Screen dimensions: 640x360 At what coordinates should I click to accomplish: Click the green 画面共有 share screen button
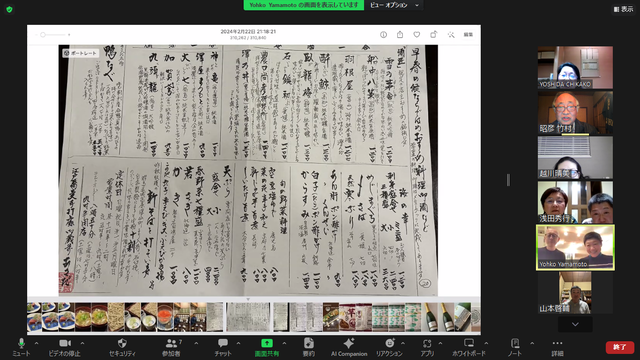pyautogui.click(x=267, y=347)
